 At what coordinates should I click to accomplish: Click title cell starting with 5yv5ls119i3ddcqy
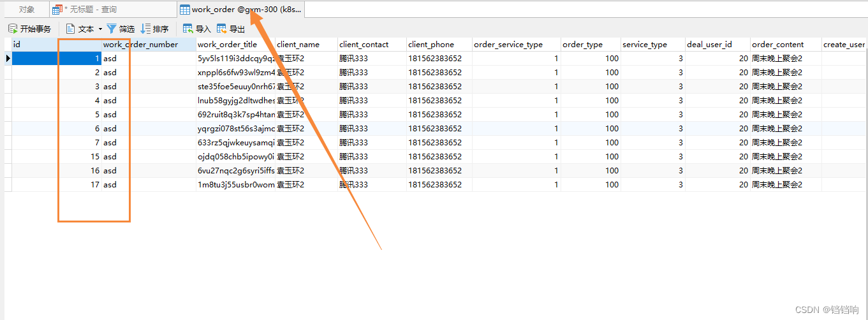pyautogui.click(x=236, y=58)
